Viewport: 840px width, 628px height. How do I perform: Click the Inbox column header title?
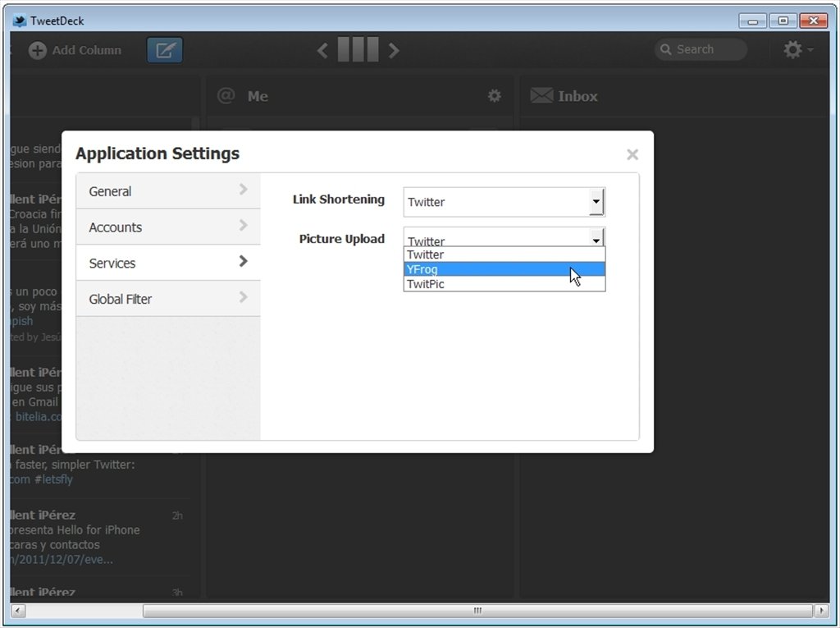(x=577, y=97)
